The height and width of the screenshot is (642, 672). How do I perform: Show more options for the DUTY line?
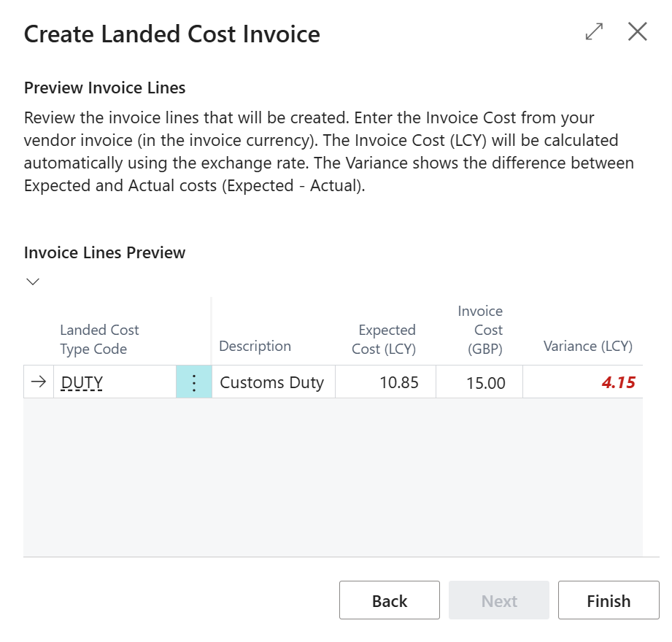pyautogui.click(x=194, y=382)
